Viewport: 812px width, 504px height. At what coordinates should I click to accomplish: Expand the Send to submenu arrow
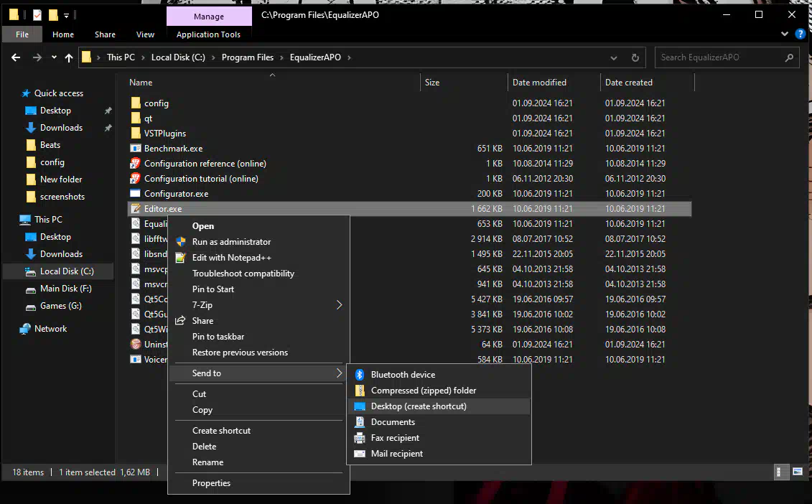coord(339,373)
